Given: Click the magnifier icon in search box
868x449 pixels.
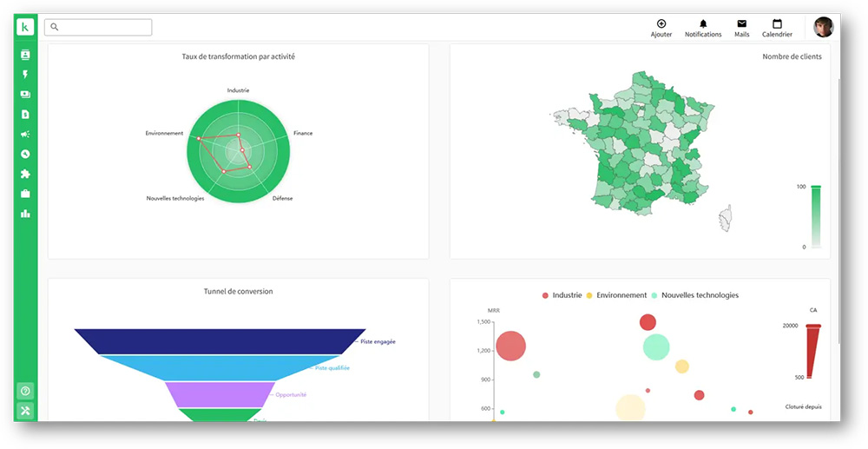Looking at the screenshot, I should pyautogui.click(x=54, y=27).
